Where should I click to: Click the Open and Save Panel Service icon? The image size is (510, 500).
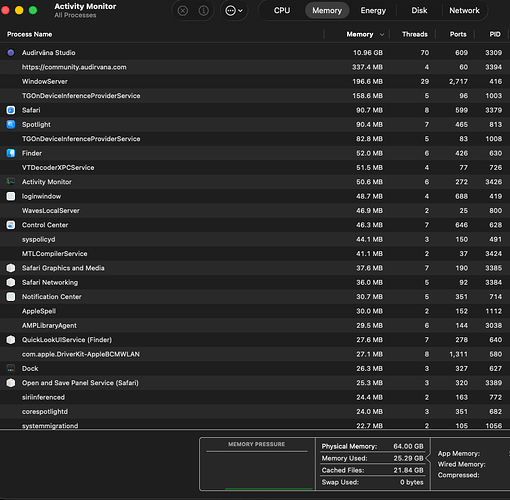click(11, 383)
